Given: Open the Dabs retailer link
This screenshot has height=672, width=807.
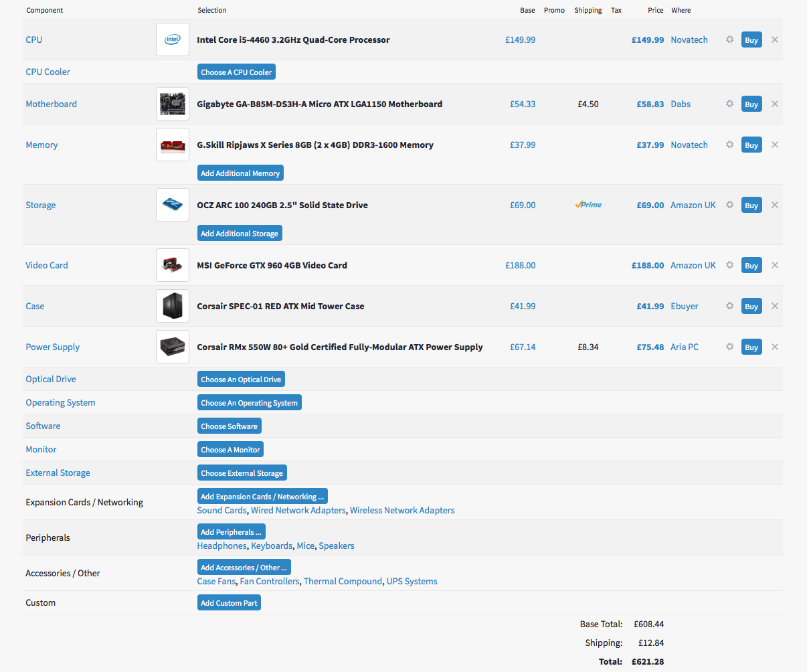Looking at the screenshot, I should click(x=681, y=104).
